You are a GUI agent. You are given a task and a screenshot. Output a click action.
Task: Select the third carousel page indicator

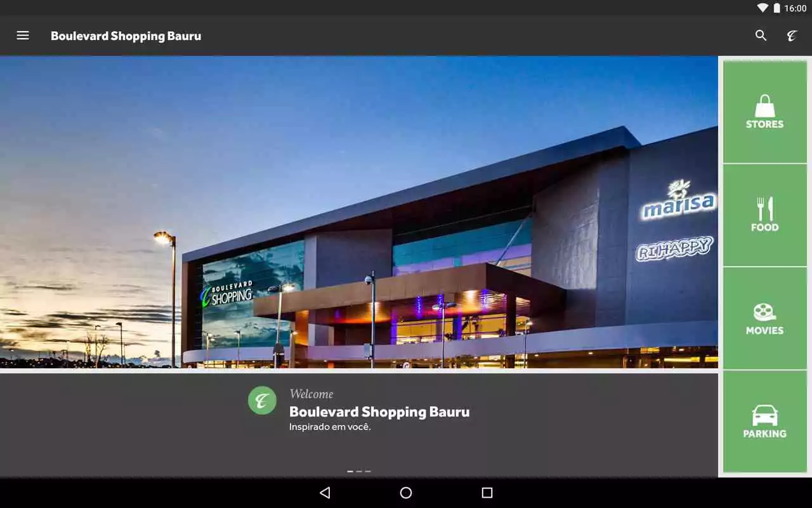(368, 471)
